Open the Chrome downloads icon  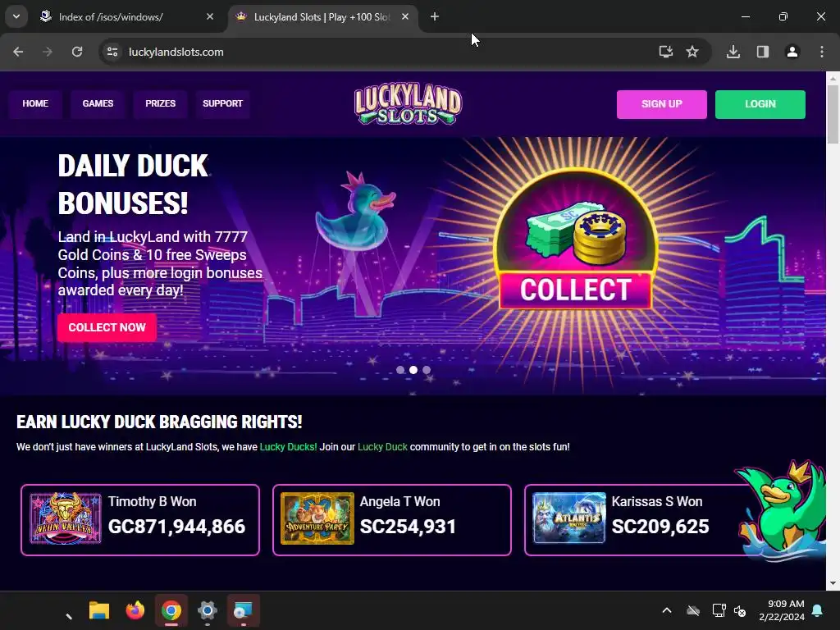(733, 52)
